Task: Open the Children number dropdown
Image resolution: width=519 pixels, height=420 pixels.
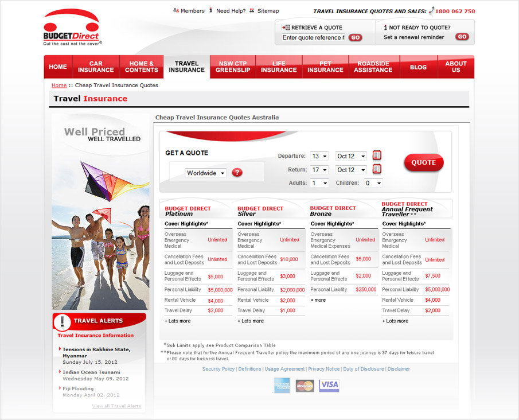Action: (373, 182)
